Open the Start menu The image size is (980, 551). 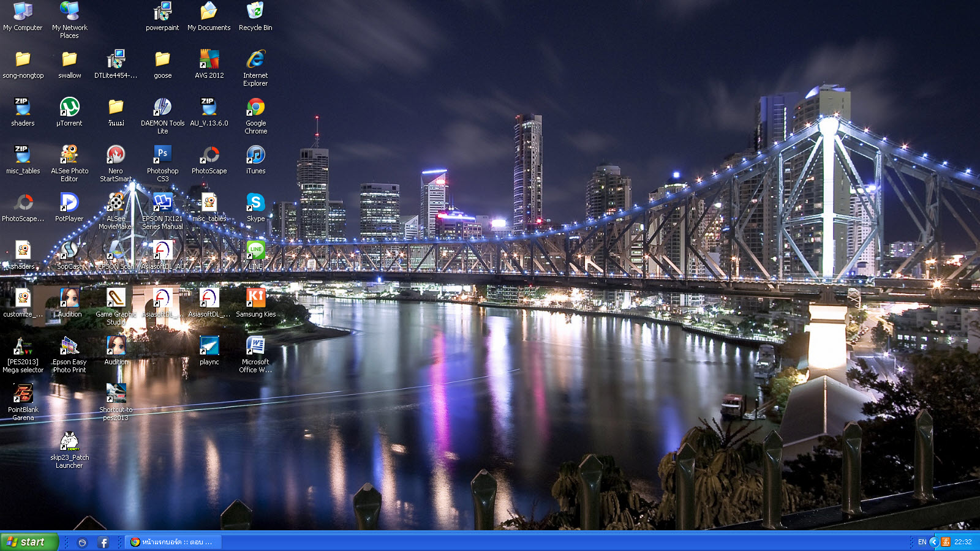pyautogui.click(x=29, y=542)
